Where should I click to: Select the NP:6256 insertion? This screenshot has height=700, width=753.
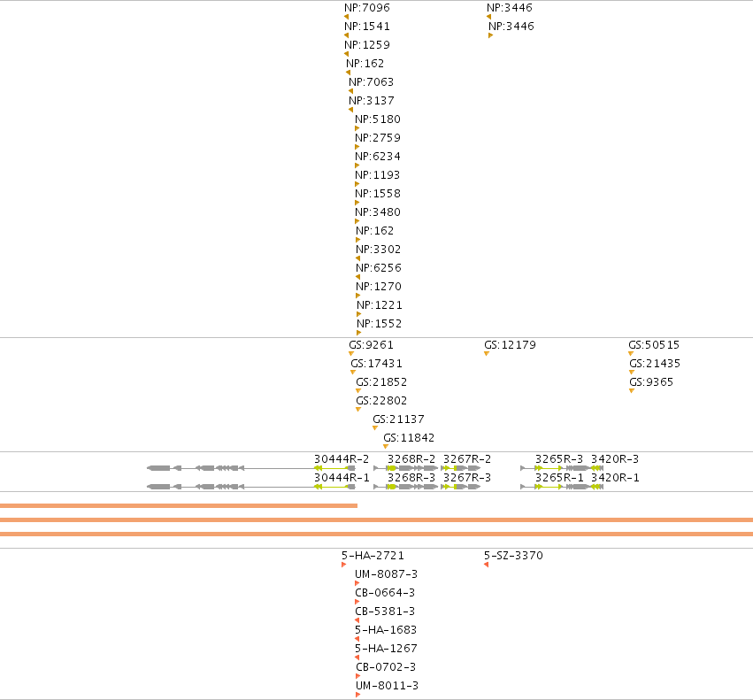click(x=379, y=268)
